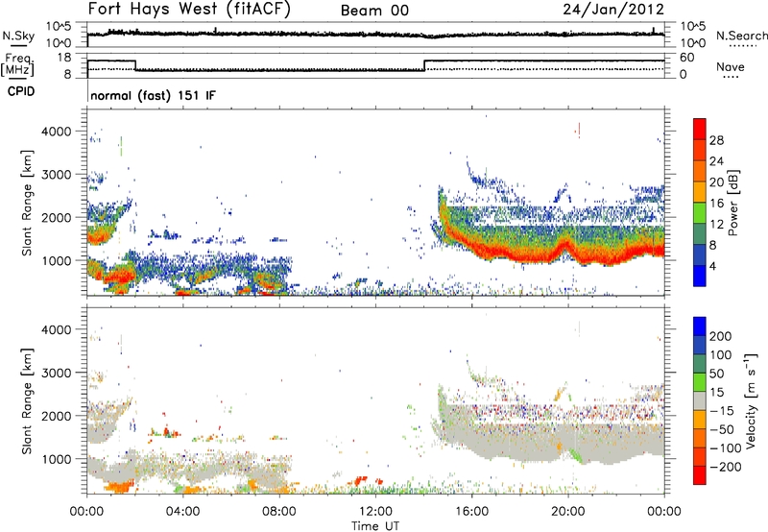The image size is (768, 532).
Task: Click the '200' tick on the velocity scale
Action: [x=721, y=336]
